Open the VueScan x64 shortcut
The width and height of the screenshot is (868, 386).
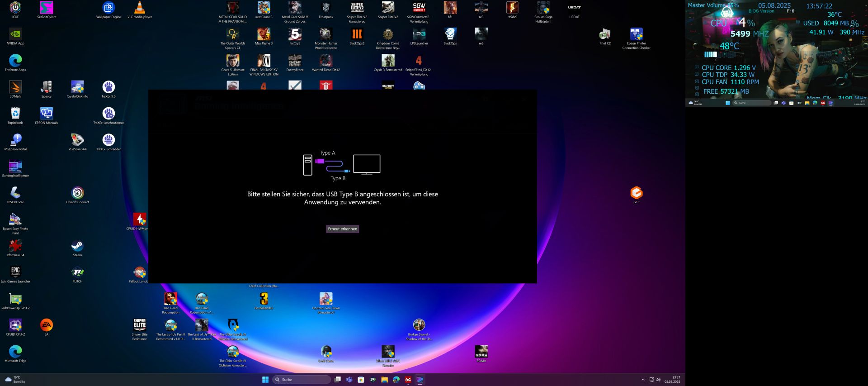point(77,143)
